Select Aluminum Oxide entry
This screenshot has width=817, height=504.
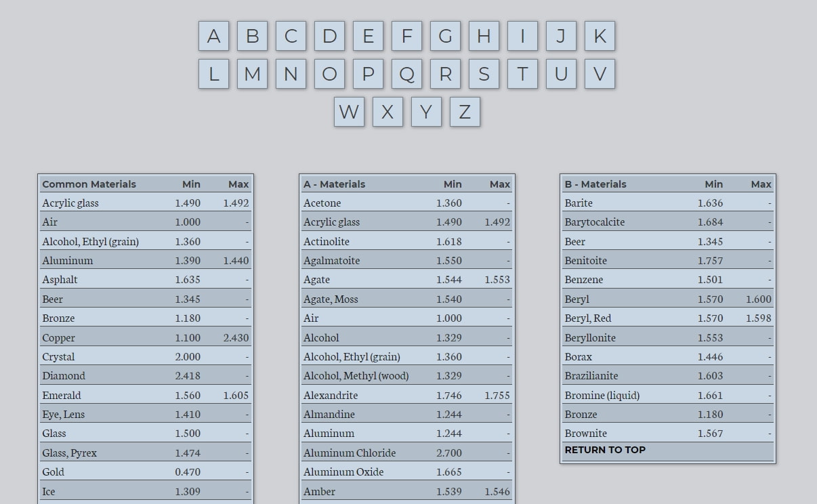click(x=407, y=472)
